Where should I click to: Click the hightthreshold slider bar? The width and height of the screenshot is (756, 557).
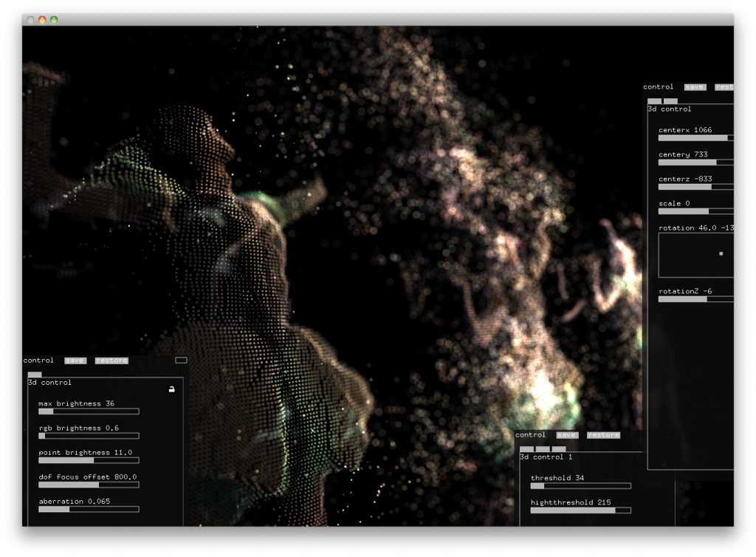coord(580,510)
